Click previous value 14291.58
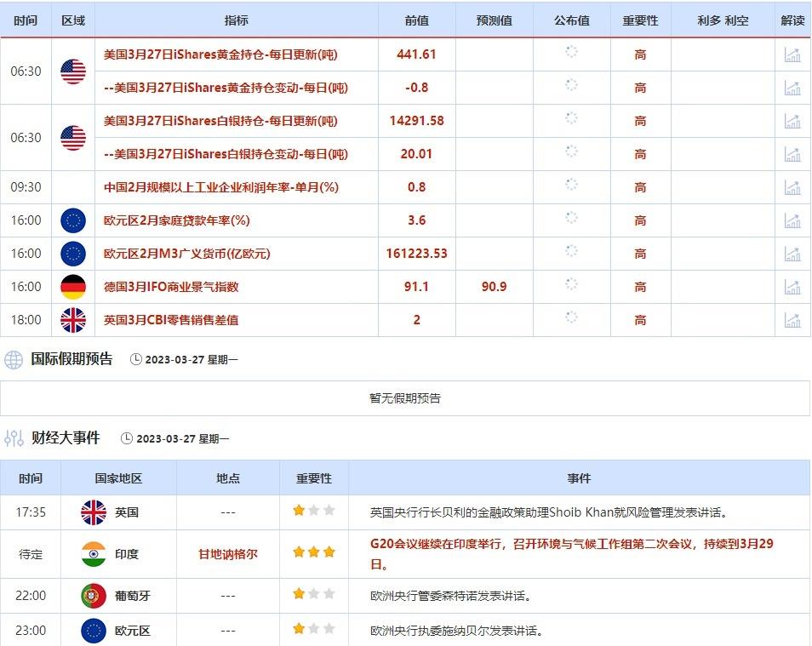The width and height of the screenshot is (812, 646). tap(416, 121)
